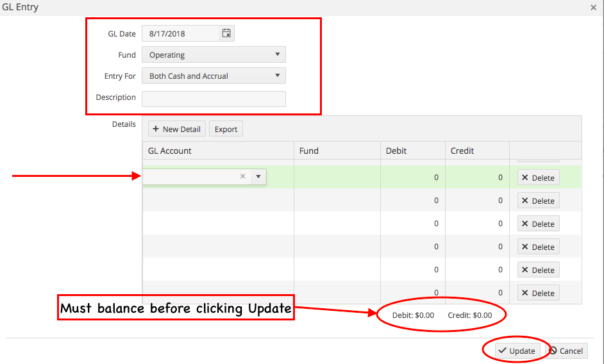Screen dimensions: 604x364
Task: Close the GL Entry dialog
Action: (593, 7)
